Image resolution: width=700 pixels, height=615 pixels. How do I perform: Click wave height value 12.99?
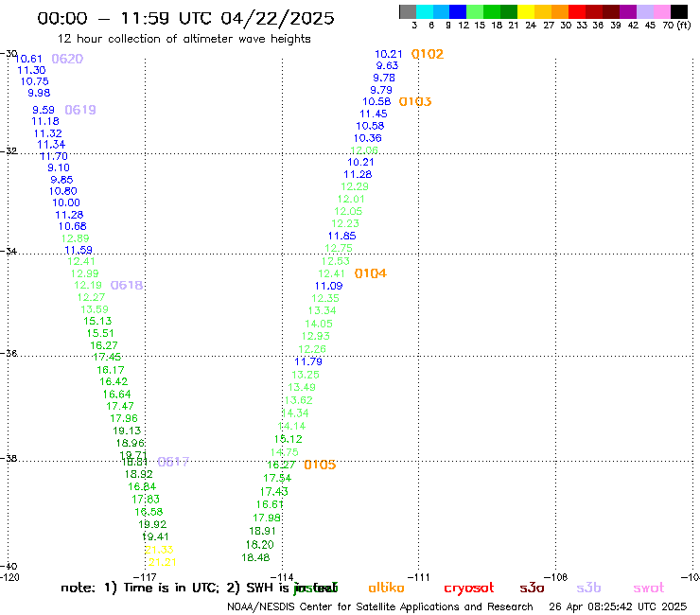[x=84, y=273]
